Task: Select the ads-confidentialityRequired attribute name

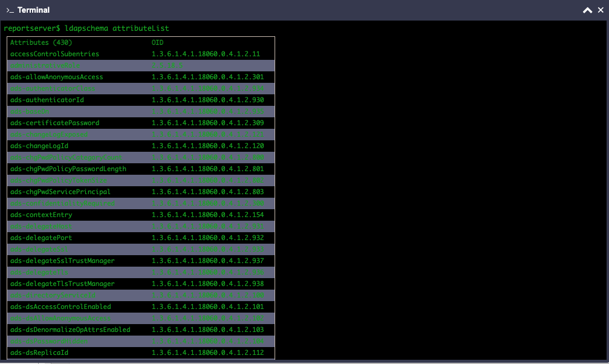Action: (62, 203)
